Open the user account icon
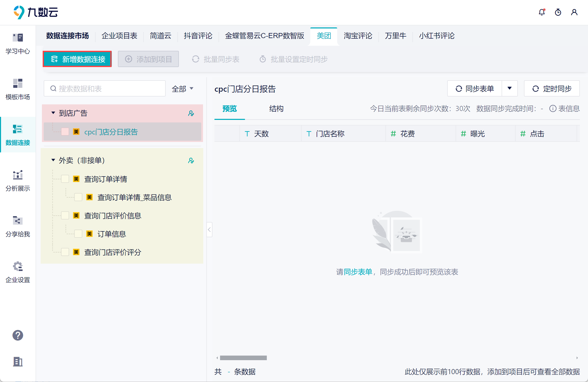Screen dimensions: 588x382 tap(574, 12)
